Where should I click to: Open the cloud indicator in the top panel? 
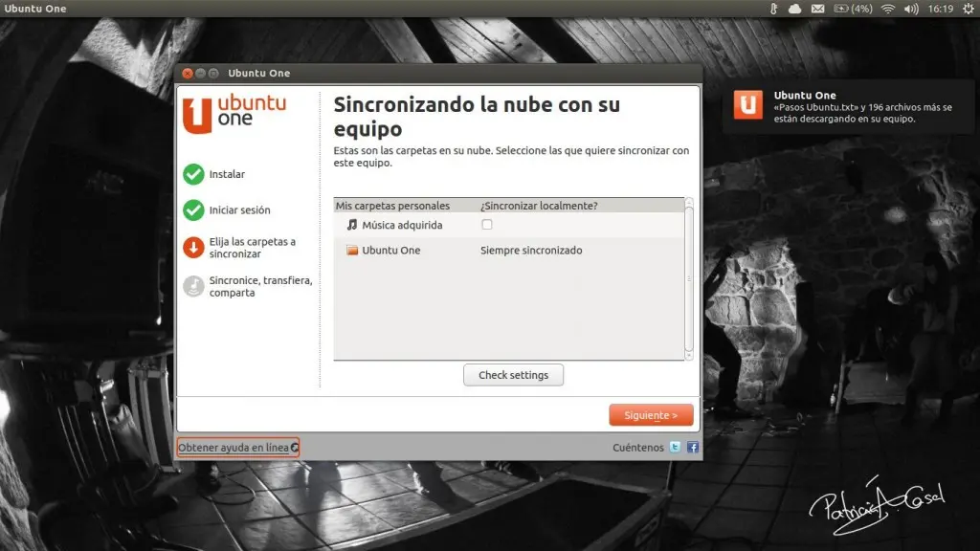pos(794,9)
